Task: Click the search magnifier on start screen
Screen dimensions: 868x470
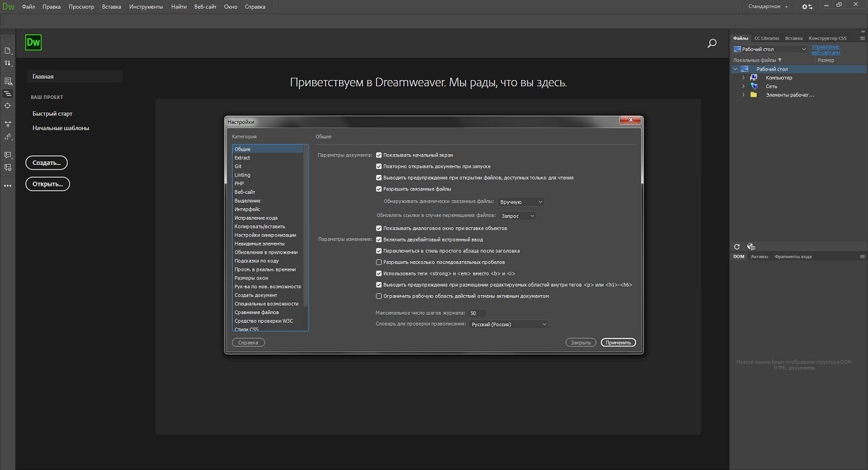Action: point(712,43)
